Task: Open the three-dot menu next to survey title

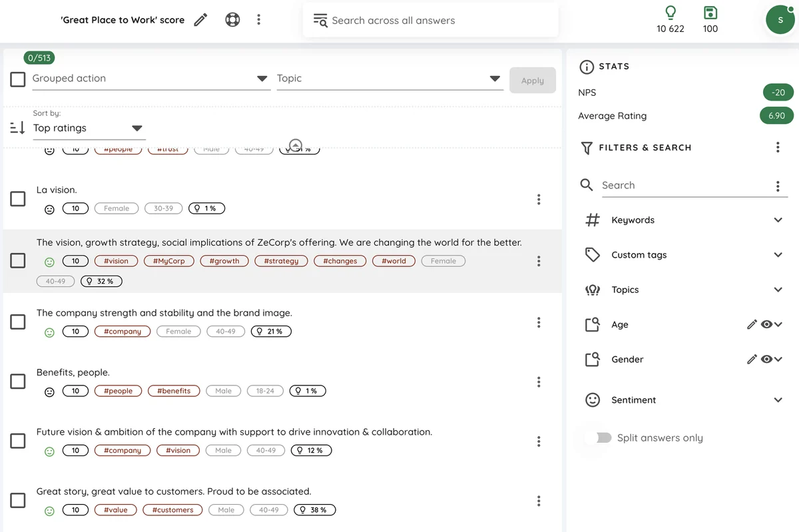Action: (258, 20)
